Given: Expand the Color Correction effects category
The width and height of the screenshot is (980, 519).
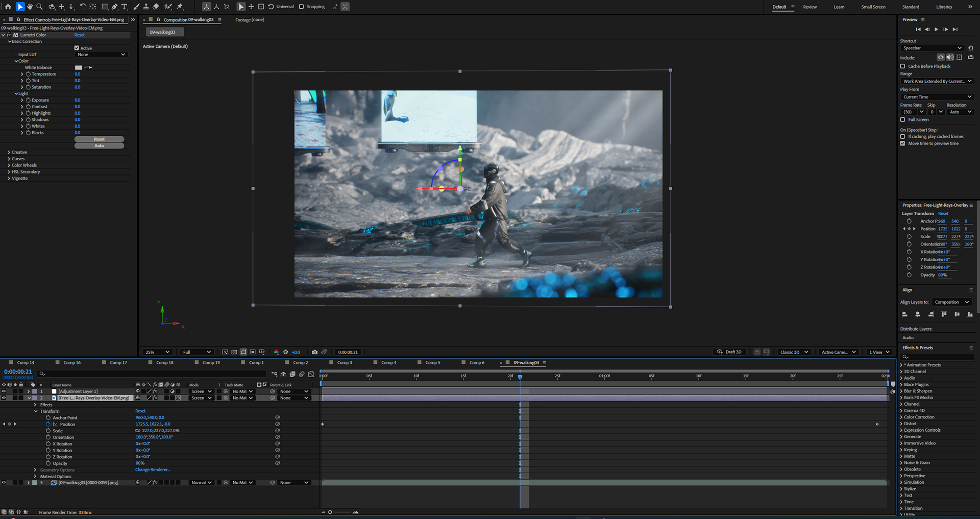Looking at the screenshot, I should coord(901,417).
